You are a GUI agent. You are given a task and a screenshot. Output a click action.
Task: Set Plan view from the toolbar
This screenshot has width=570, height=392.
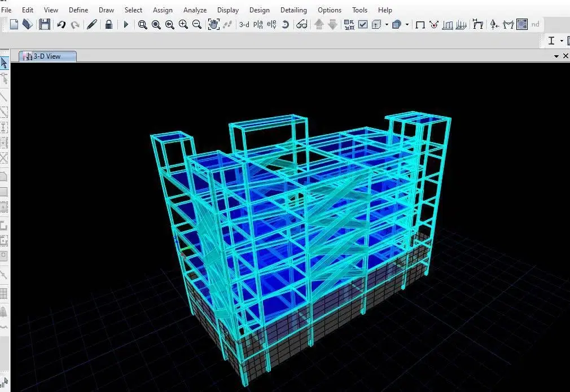coord(258,24)
